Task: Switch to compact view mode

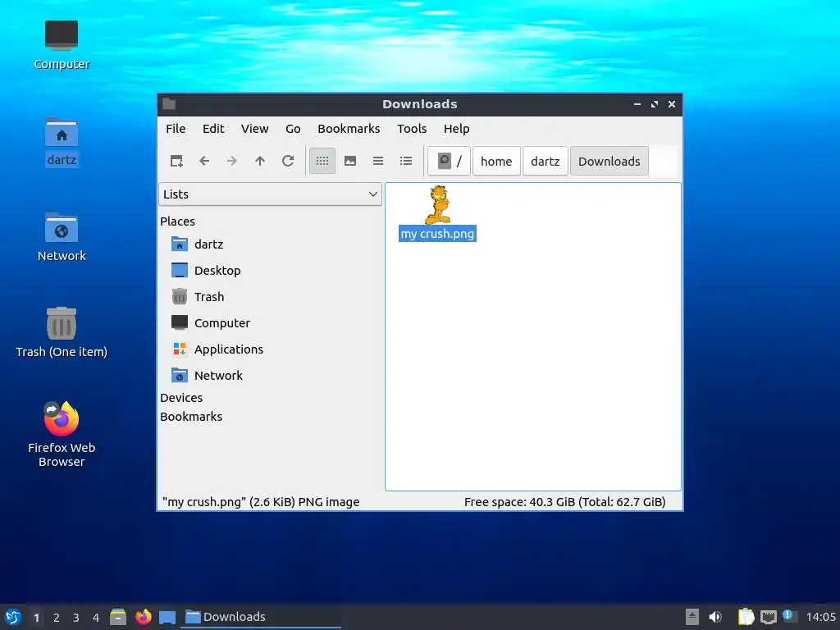Action: coord(378,161)
